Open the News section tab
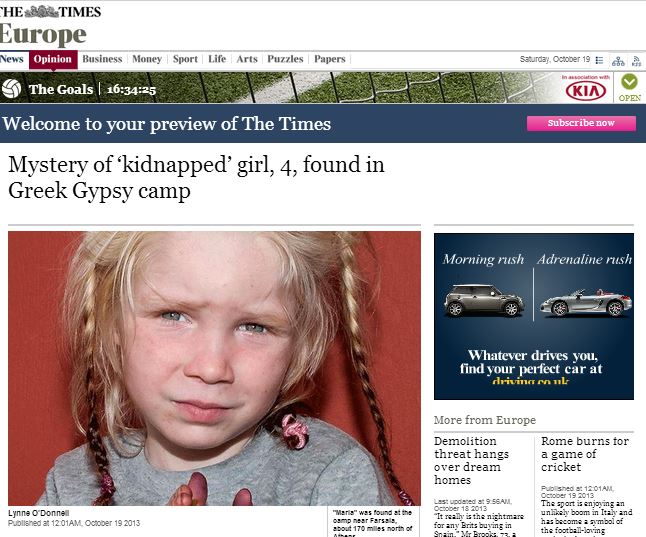 coord(12,59)
